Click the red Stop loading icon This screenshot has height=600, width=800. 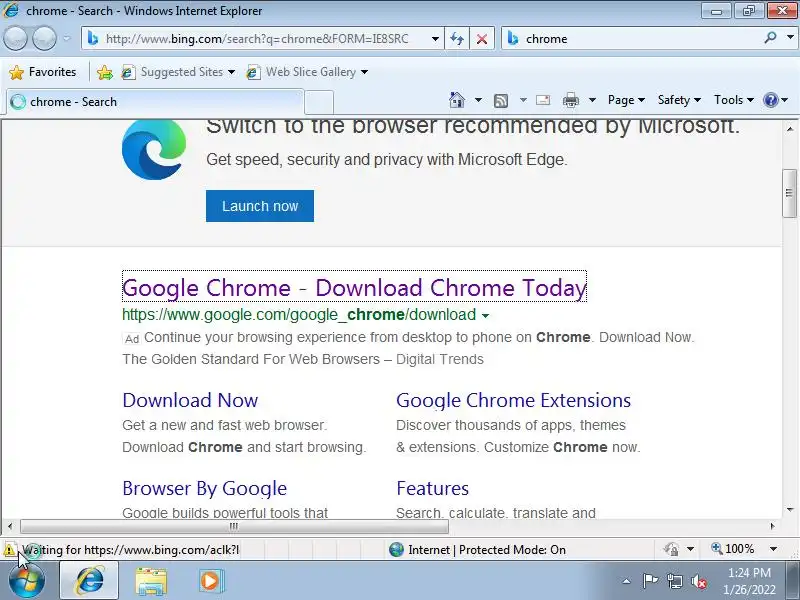pyautogui.click(x=482, y=39)
